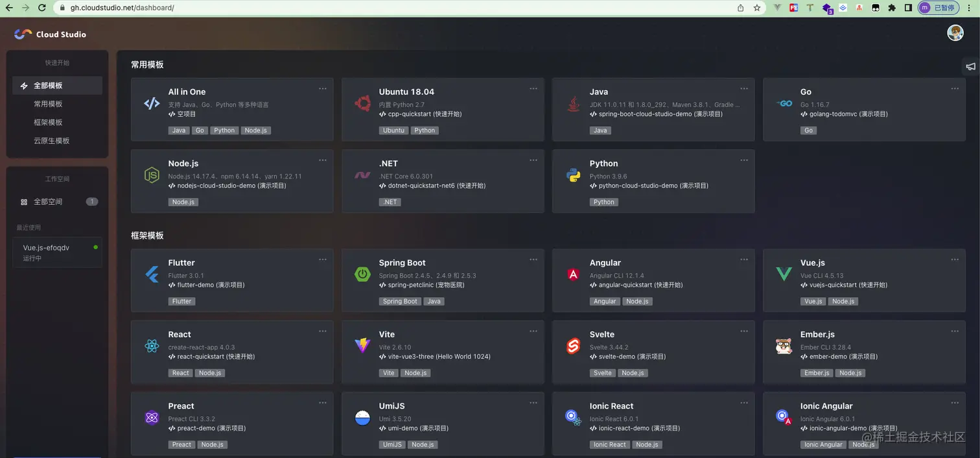The width and height of the screenshot is (980, 458).
Task: Open the user avatar menu
Action: click(955, 33)
